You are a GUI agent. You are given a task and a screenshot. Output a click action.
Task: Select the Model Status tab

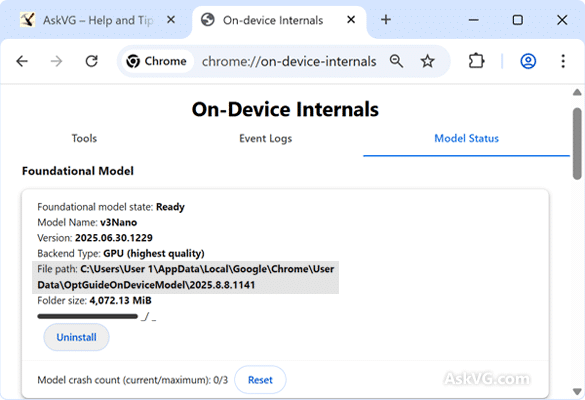point(466,138)
